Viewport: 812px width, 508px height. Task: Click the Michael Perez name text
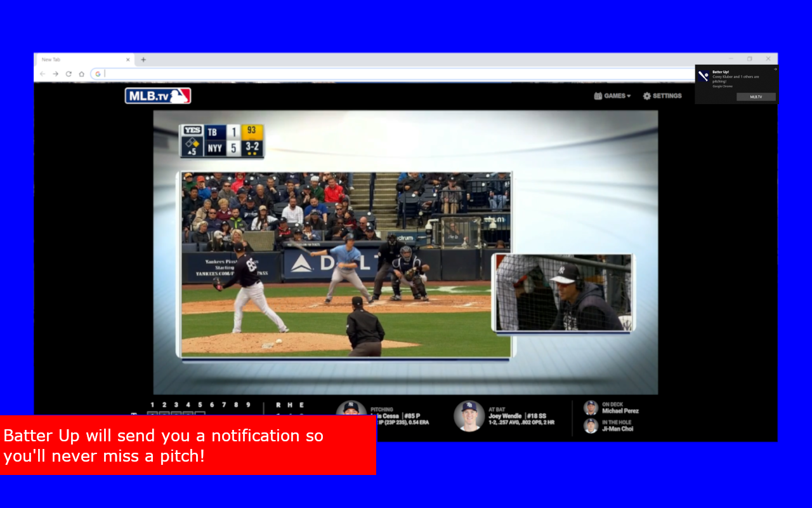point(620,411)
